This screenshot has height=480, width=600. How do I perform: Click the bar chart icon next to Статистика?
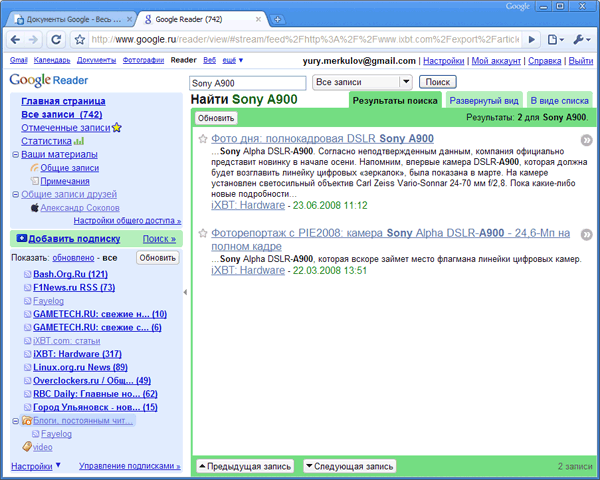click(79, 141)
